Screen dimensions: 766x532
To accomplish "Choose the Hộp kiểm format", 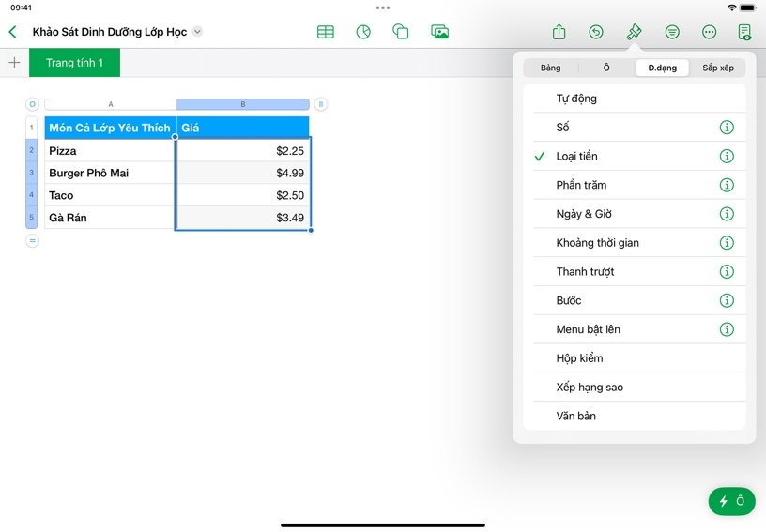I will point(579,358).
